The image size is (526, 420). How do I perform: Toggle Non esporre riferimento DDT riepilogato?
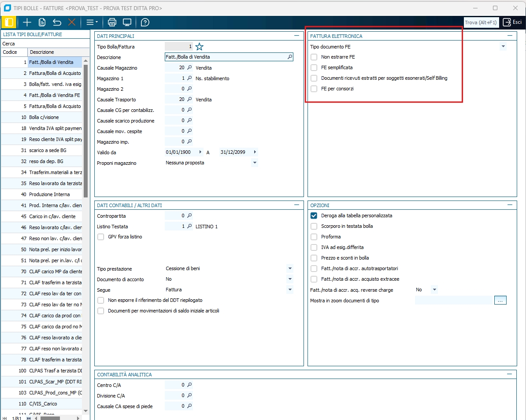pos(100,300)
